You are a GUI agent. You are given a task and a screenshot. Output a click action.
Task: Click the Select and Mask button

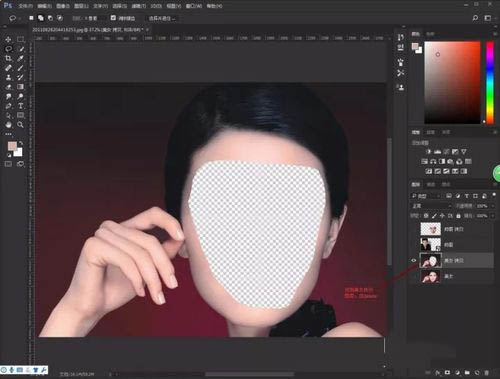click(162, 18)
